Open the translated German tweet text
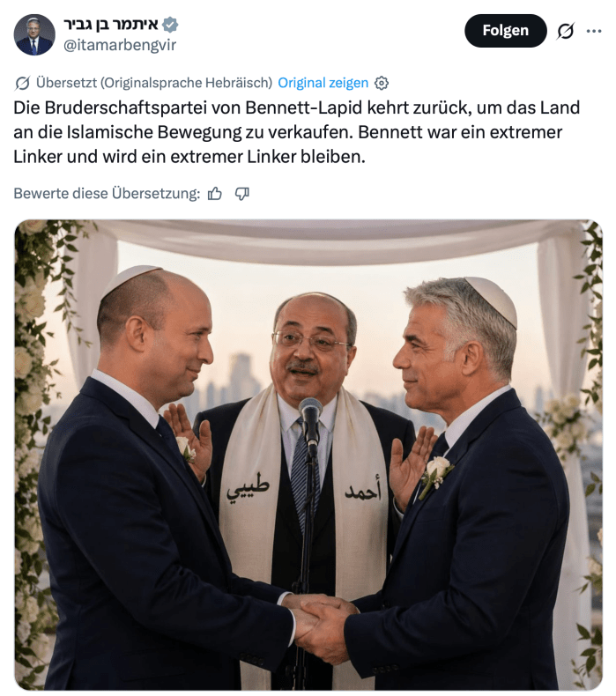This screenshot has width=616, height=696. pos(297,132)
